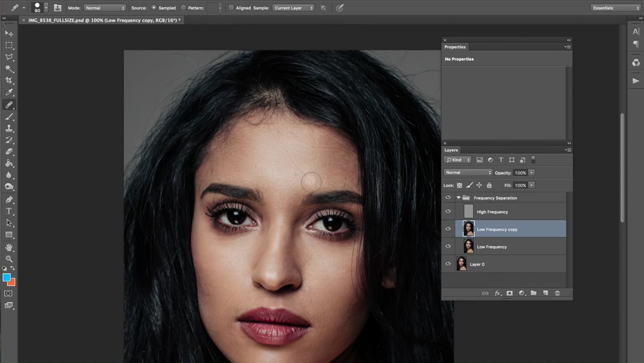
Task: Open the Opacity slider dropdown arrow
Action: point(531,172)
